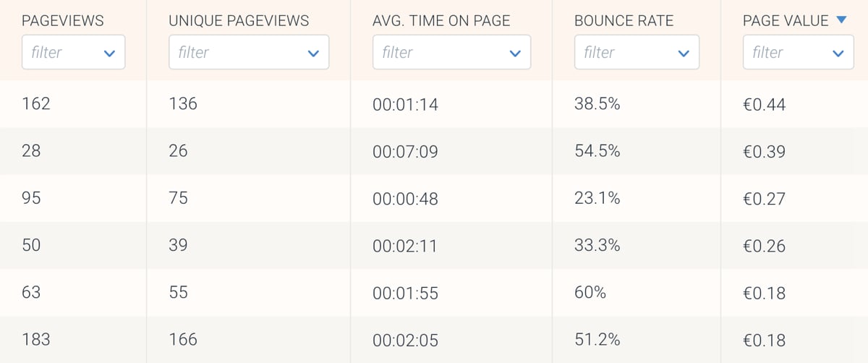
Task: Click the time value 00:01:14
Action: [405, 105]
